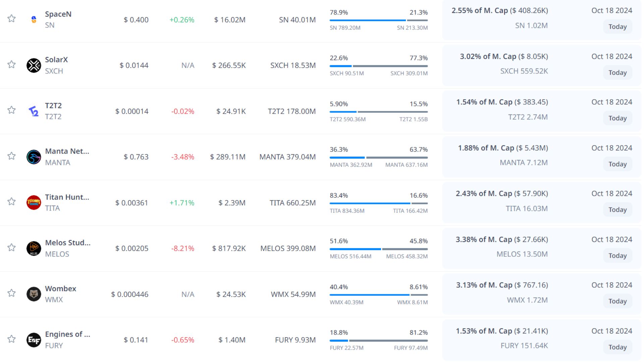Click the MANTA next unlock card
Screen dimensions: 644x362
(541, 156)
